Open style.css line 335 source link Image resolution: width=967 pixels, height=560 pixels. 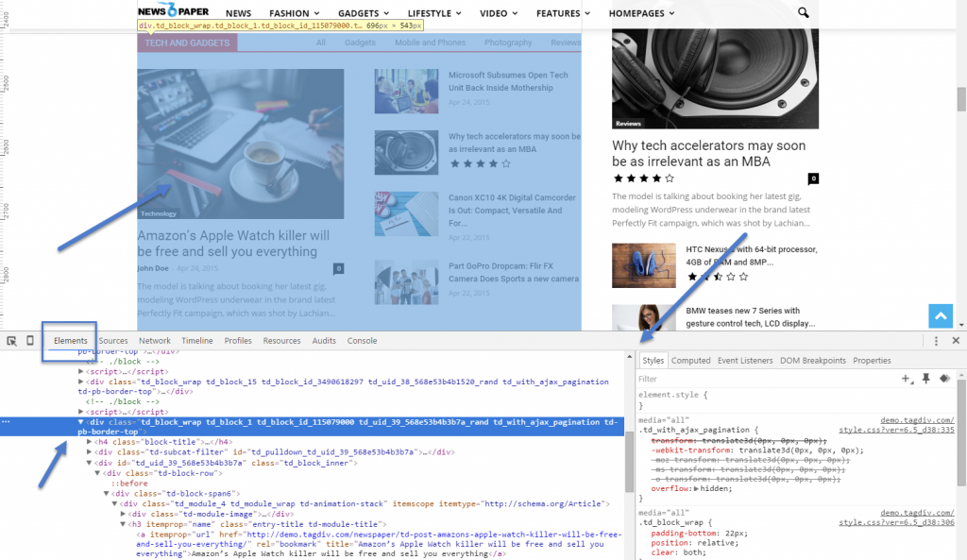(x=896, y=430)
